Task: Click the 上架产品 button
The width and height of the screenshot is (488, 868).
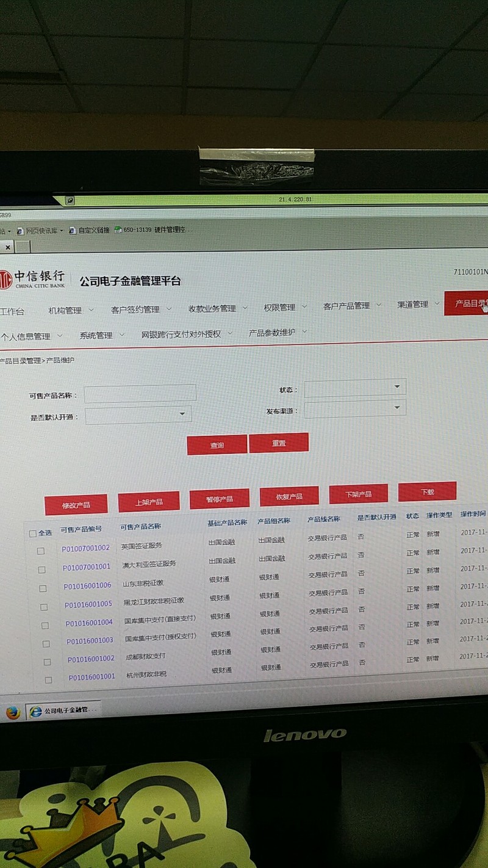Action: (149, 501)
